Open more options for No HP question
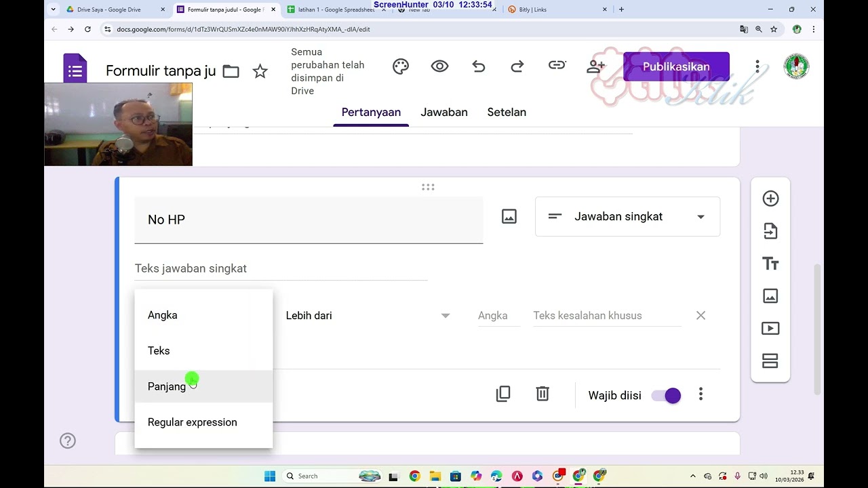 (701, 394)
